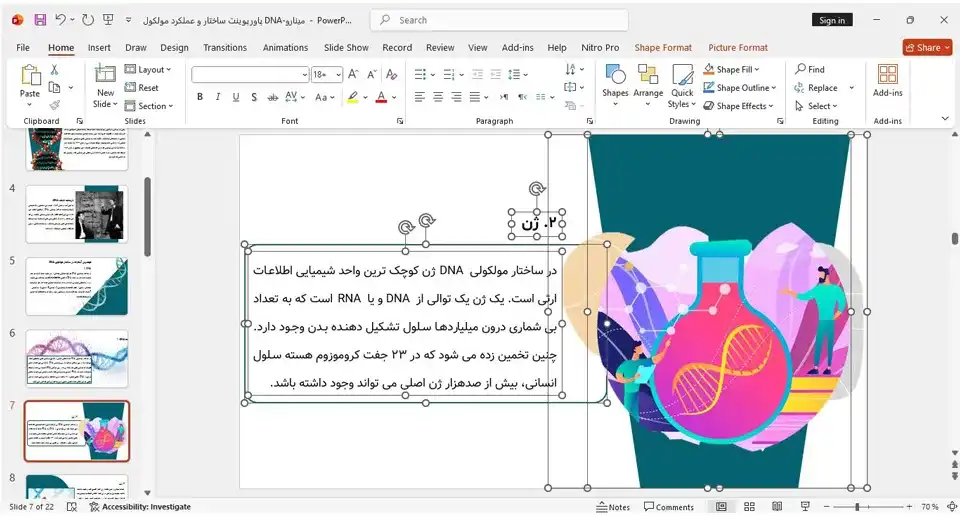Screen dimensions: 960x516
Task: Cut selection with scissors icon
Action: click(x=54, y=70)
